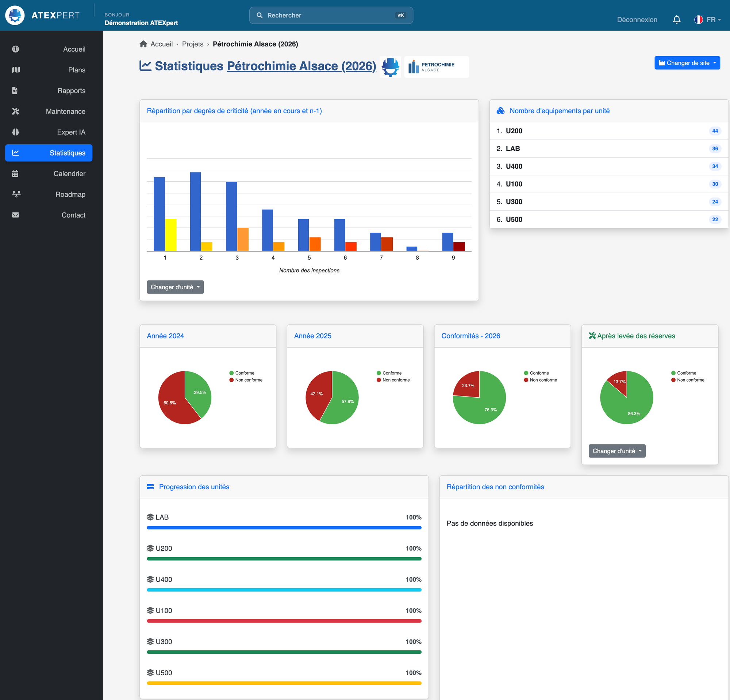
Task: Click the U100 progress bar
Action: tap(284, 621)
